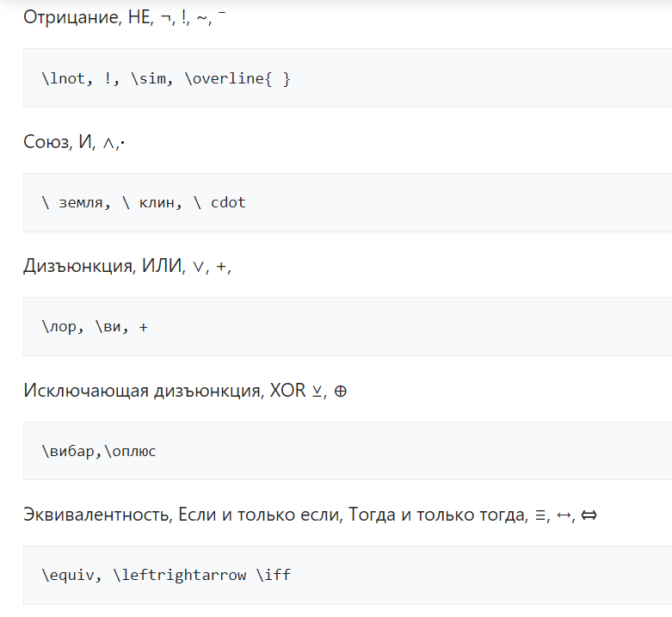Click the \ви code text

[x=106, y=327]
